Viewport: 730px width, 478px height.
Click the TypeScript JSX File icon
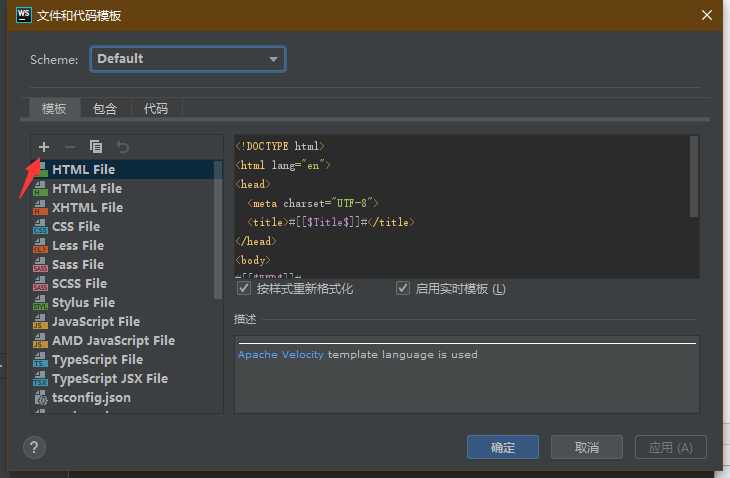pyautogui.click(x=41, y=379)
